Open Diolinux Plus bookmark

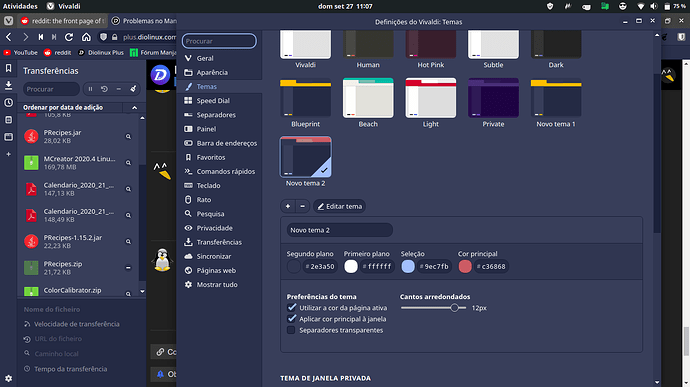[x=101, y=52]
